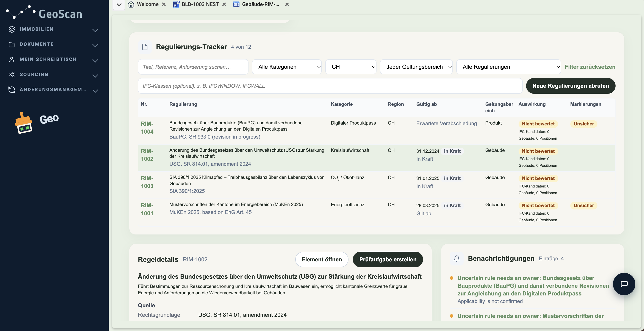Click the Regulierung column header
644x331 pixels.
(x=183, y=104)
